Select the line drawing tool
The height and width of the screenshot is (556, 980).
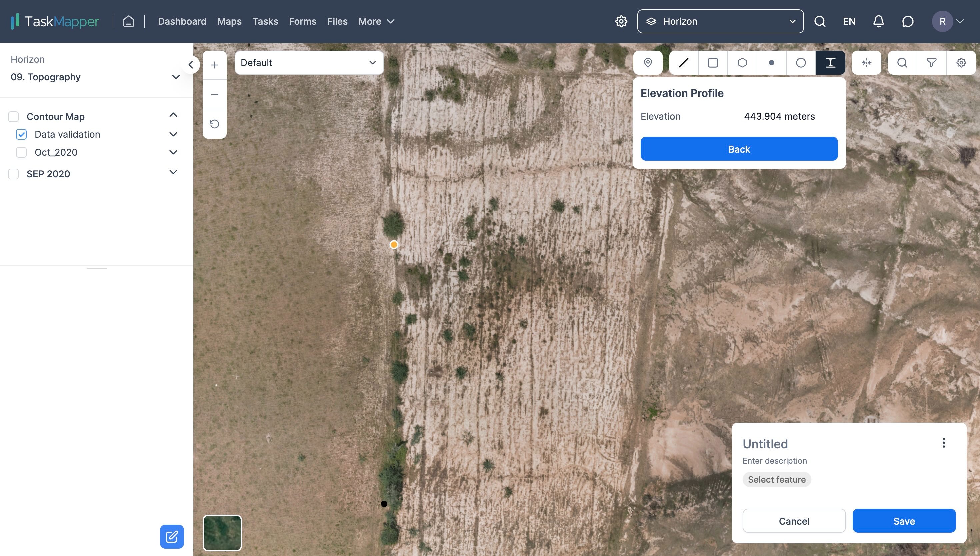coord(683,63)
